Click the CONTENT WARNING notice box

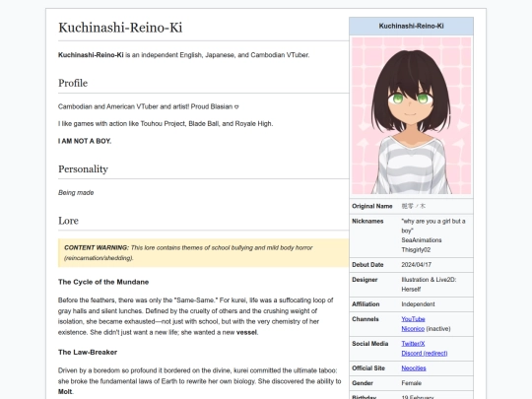pyautogui.click(x=204, y=253)
